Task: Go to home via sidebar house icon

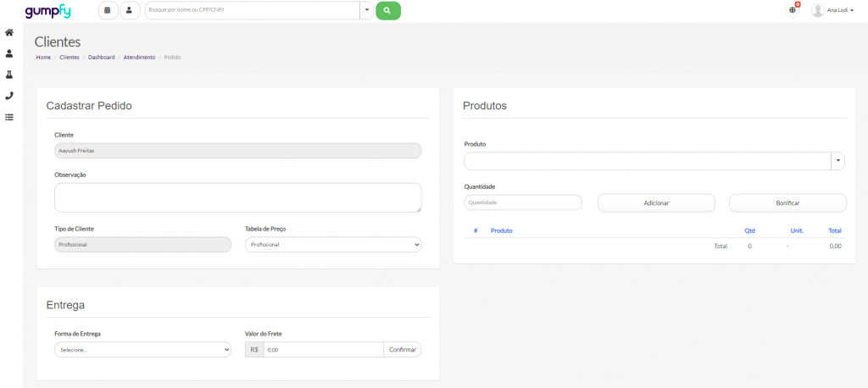Action: tap(9, 32)
